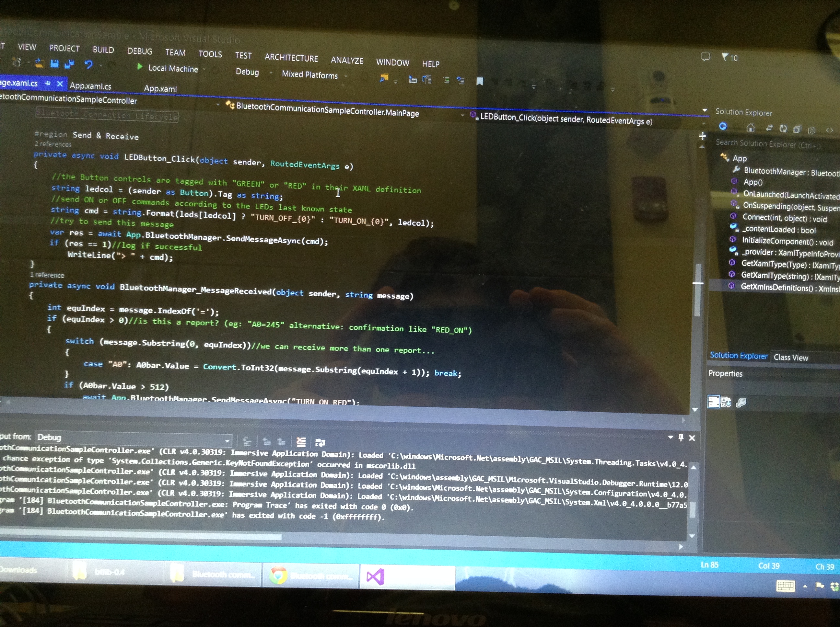Switch to App.xaml.cs tab
This screenshot has height=627, width=840.
[90, 86]
